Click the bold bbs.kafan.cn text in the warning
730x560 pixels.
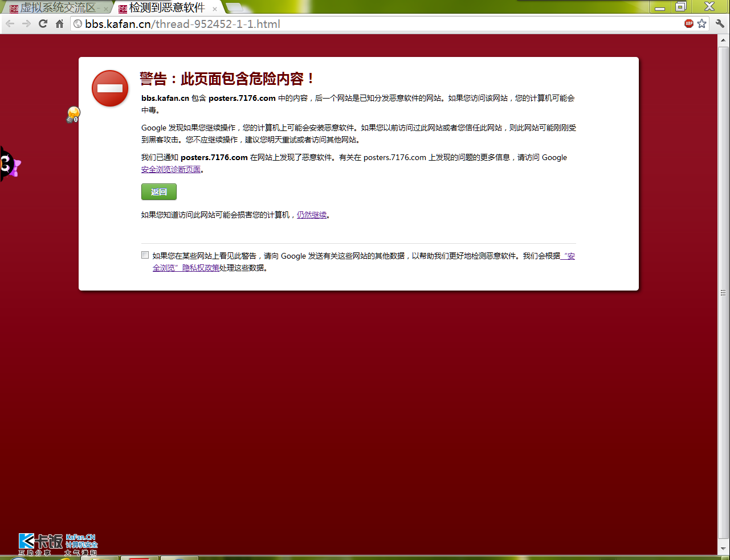point(165,98)
